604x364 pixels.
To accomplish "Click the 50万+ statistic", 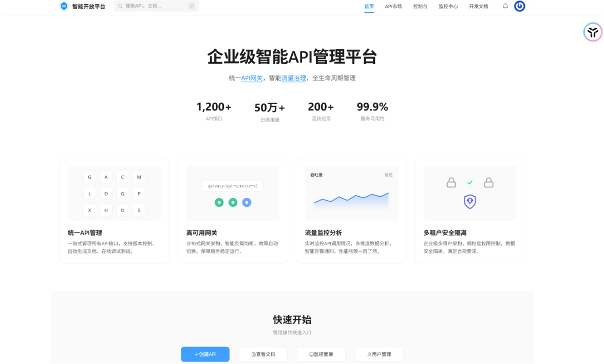I will click(270, 107).
